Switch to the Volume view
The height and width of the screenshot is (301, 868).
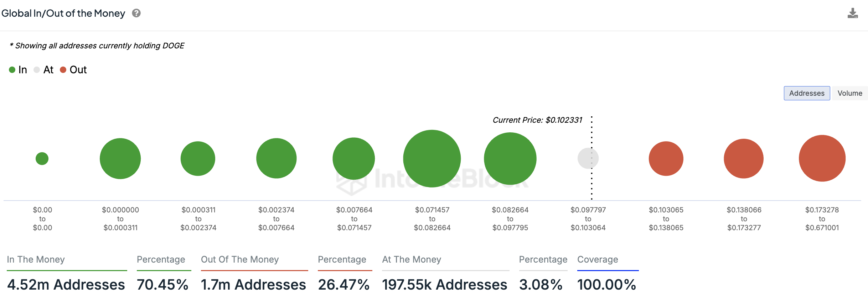tap(850, 93)
